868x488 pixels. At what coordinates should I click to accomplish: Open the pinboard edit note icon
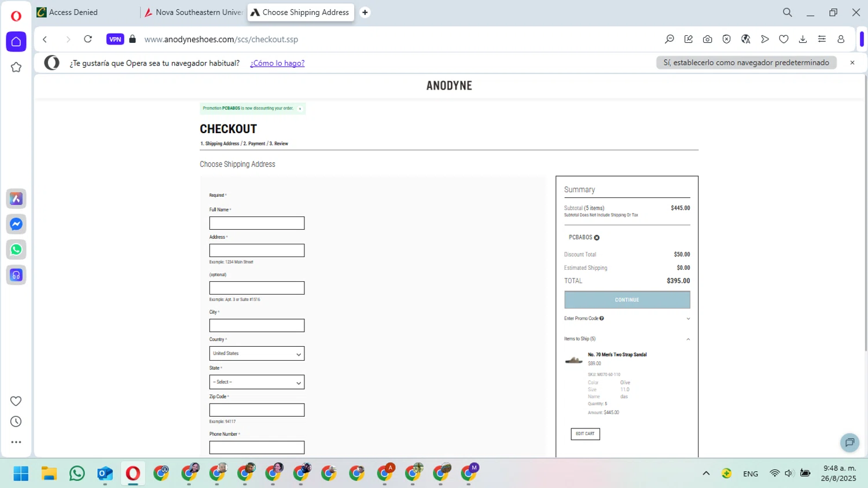click(x=689, y=39)
